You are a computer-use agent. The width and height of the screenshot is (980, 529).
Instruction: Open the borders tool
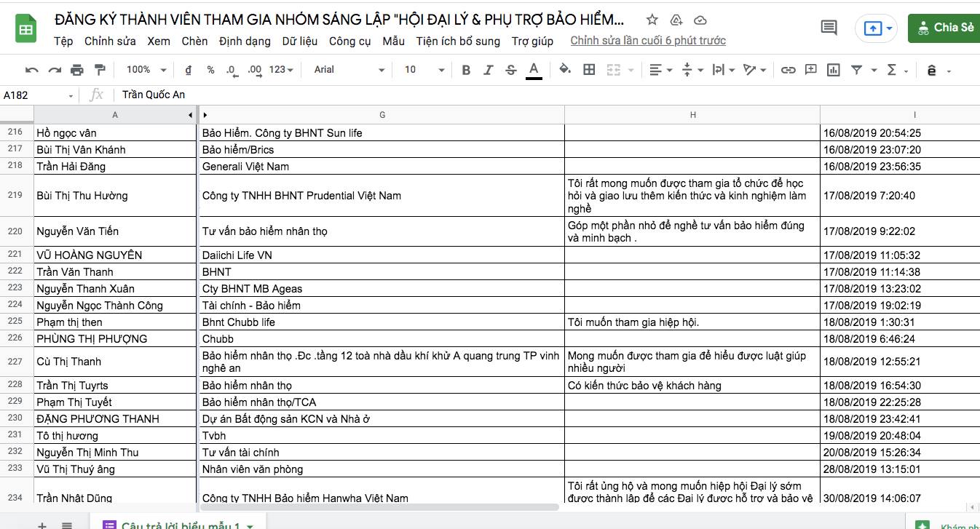(590, 70)
